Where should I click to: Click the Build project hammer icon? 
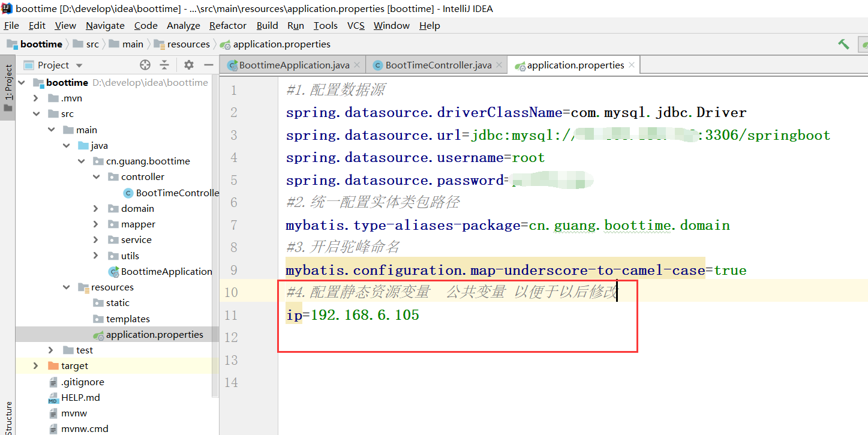843,44
